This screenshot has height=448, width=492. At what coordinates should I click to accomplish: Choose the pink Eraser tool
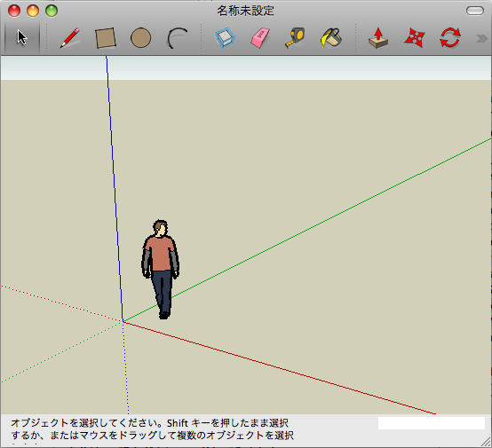(260, 38)
